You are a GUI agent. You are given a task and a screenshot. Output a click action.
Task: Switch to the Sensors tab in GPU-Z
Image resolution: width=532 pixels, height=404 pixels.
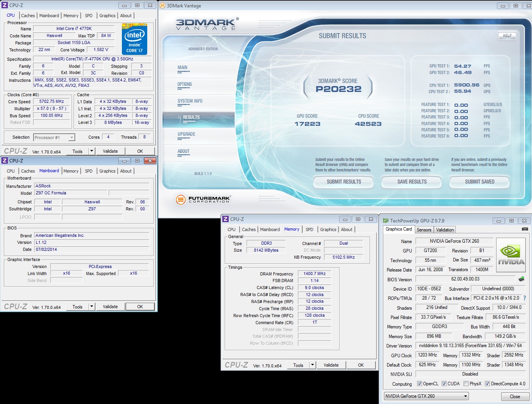(x=424, y=230)
